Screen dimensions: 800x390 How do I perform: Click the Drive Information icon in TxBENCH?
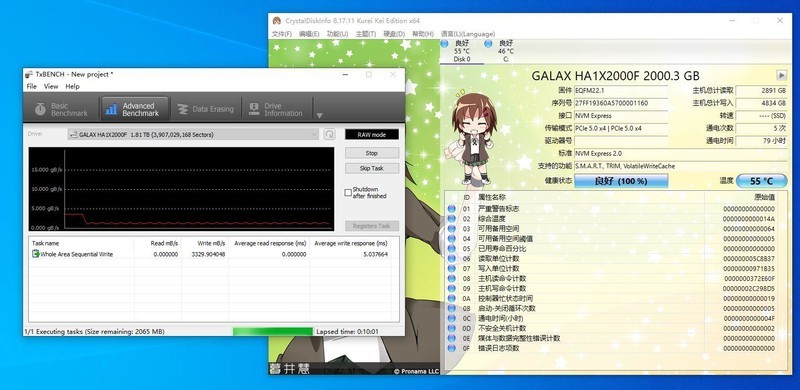point(254,109)
